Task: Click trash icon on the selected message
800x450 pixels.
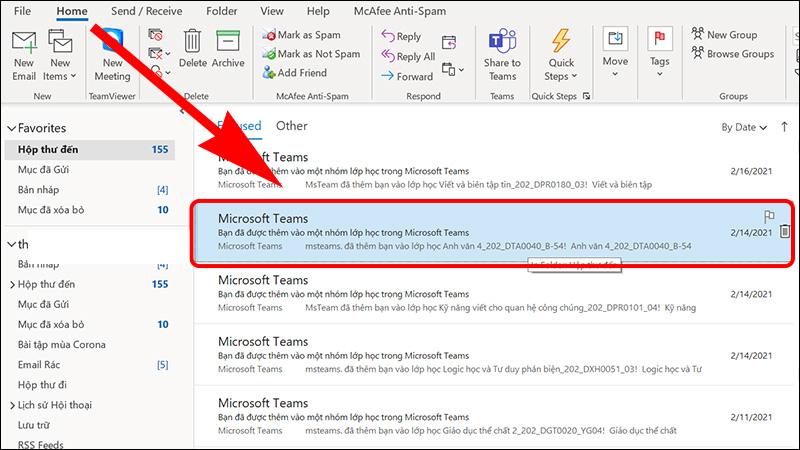Action: (785, 232)
